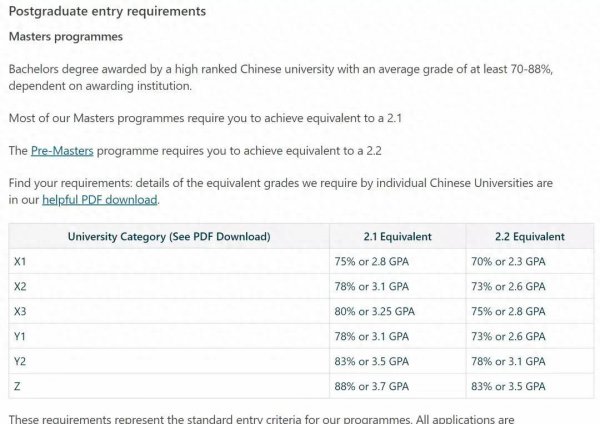This screenshot has width=600, height=424.
Task: Click the Masters programmes subheading
Action: tap(65, 38)
